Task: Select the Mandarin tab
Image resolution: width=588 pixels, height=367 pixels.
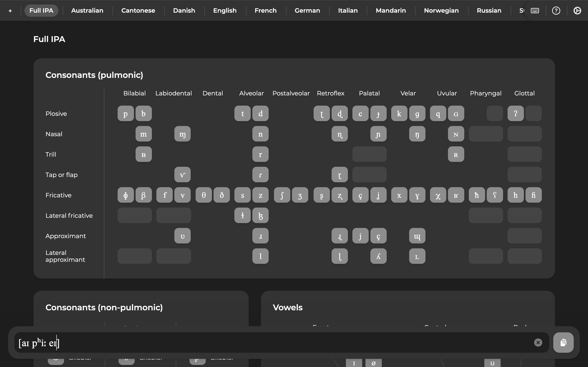Action: click(x=391, y=11)
